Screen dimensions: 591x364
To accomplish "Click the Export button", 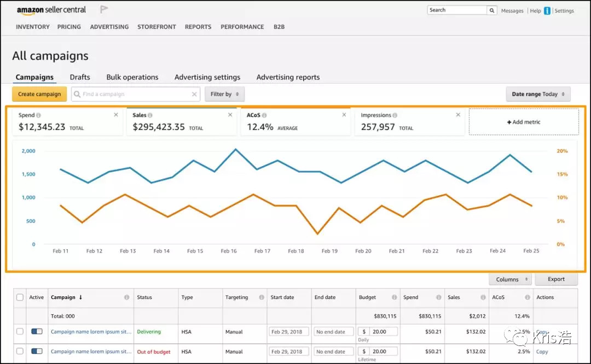I will coord(556,279).
